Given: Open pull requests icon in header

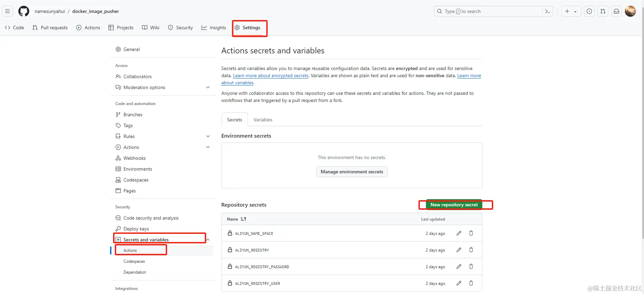Looking at the screenshot, I should click(603, 11).
